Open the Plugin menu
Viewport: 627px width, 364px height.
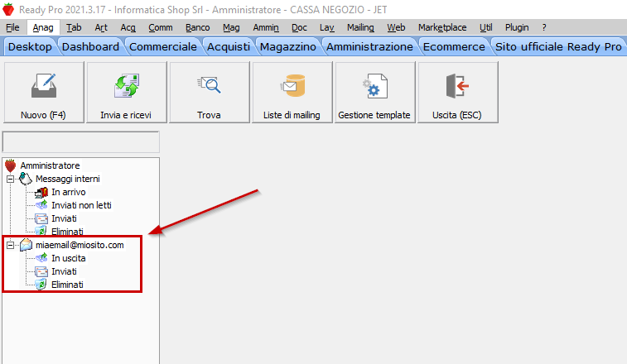[517, 27]
